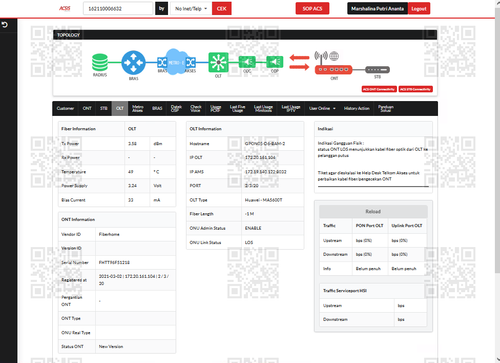Click the Vendor ID value Fiberhome
The height and width of the screenshot is (363, 500).
pos(109,234)
